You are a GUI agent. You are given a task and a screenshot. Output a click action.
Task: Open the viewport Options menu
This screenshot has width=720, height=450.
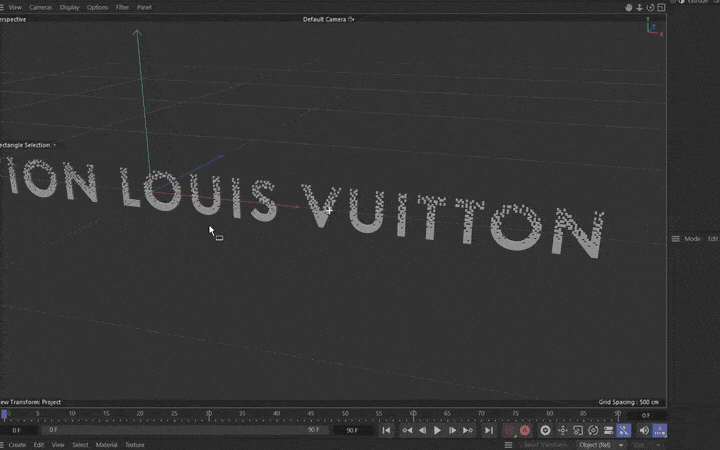(x=97, y=7)
